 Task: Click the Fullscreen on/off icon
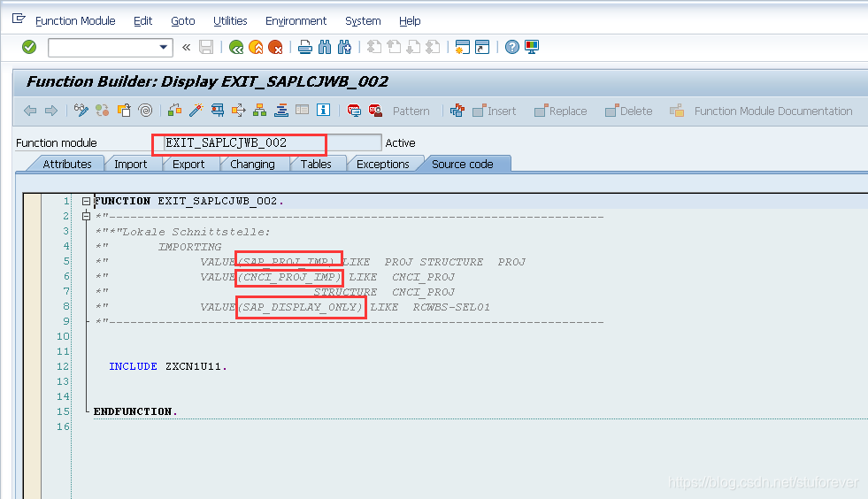point(303,110)
